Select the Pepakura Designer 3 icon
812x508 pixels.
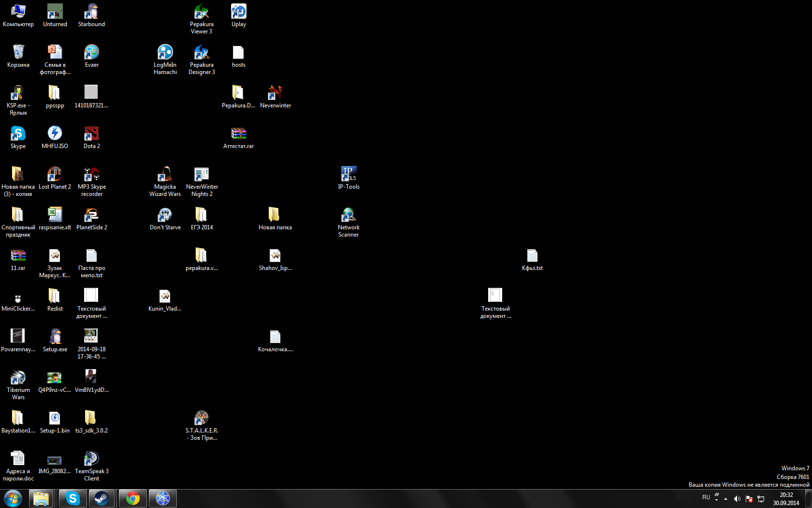pos(202,53)
